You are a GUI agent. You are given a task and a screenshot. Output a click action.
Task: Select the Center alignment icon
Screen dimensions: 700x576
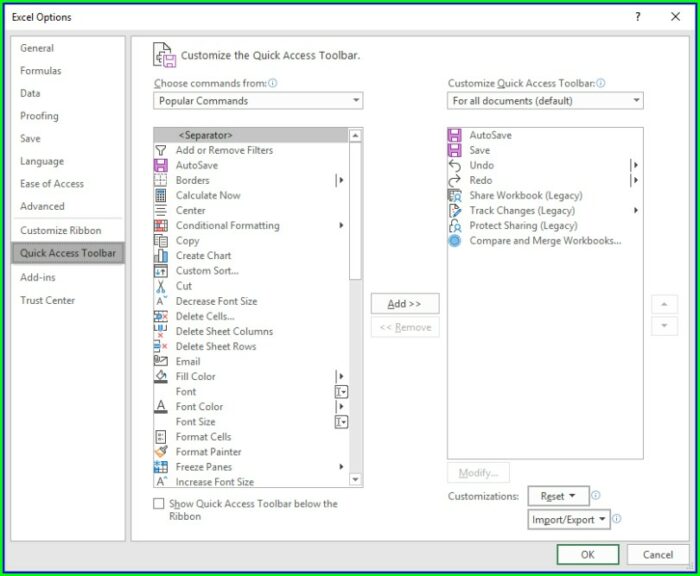pyautogui.click(x=160, y=210)
